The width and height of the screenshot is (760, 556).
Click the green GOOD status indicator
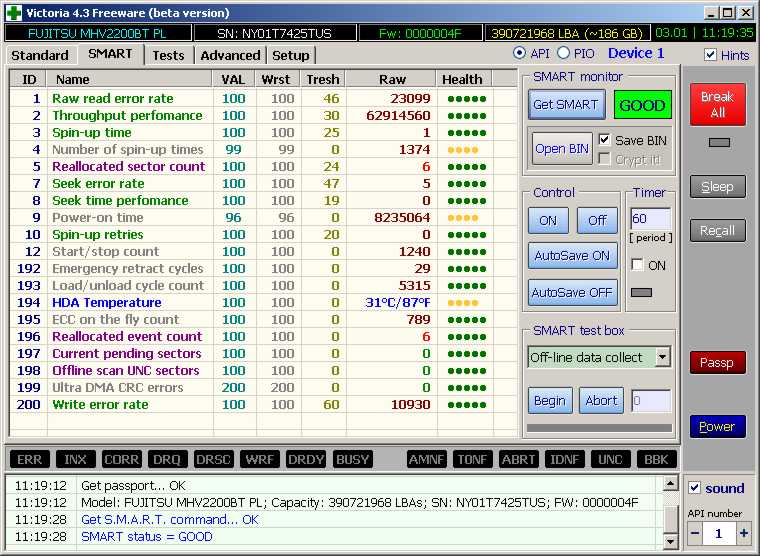click(x=642, y=105)
